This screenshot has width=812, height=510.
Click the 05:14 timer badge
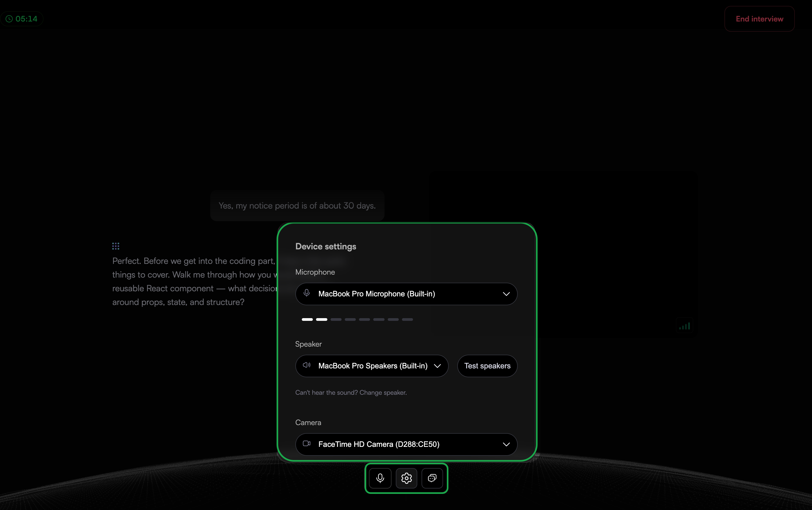coord(21,19)
